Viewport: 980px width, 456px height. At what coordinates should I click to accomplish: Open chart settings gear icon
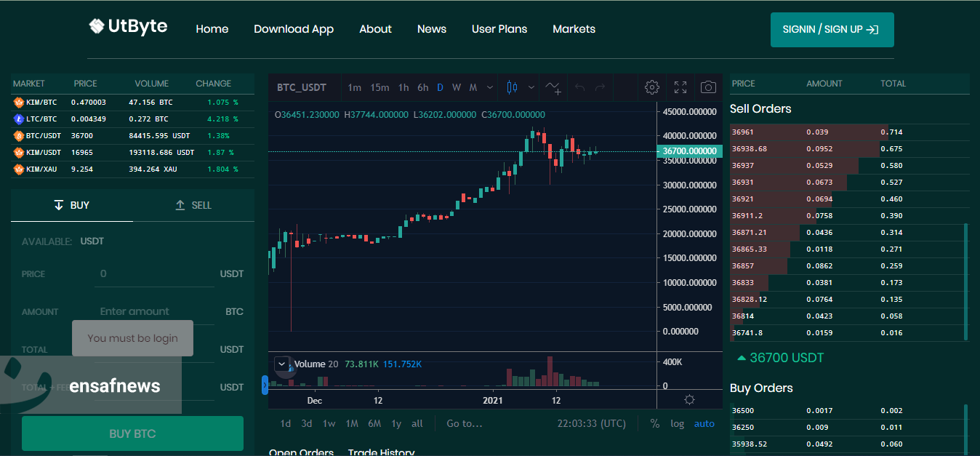(652, 87)
